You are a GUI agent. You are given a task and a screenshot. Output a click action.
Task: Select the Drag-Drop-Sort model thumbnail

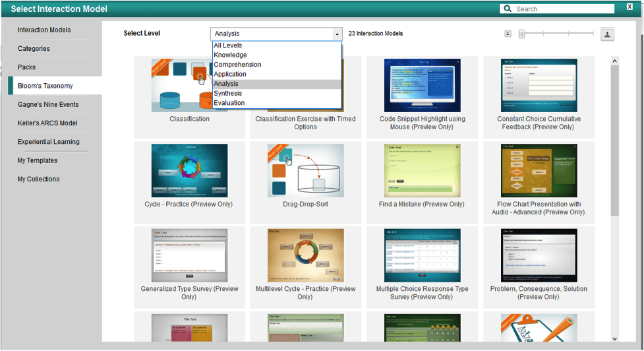[x=306, y=171]
